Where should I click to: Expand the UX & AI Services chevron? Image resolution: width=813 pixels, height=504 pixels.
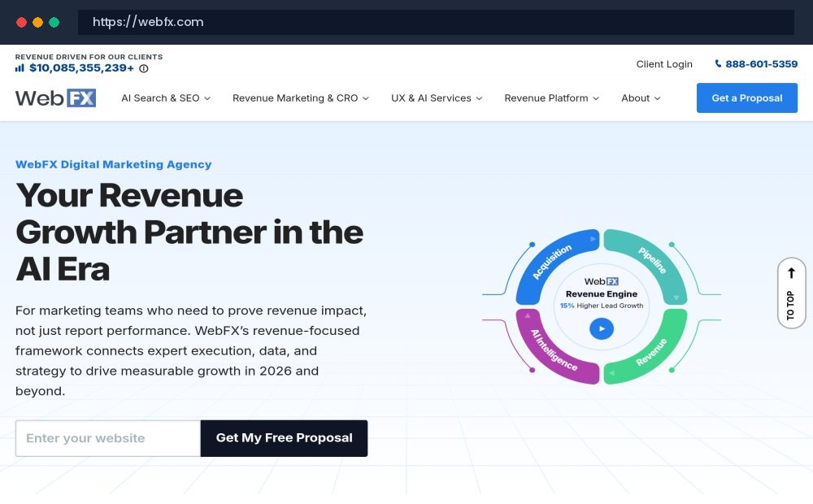click(x=479, y=98)
